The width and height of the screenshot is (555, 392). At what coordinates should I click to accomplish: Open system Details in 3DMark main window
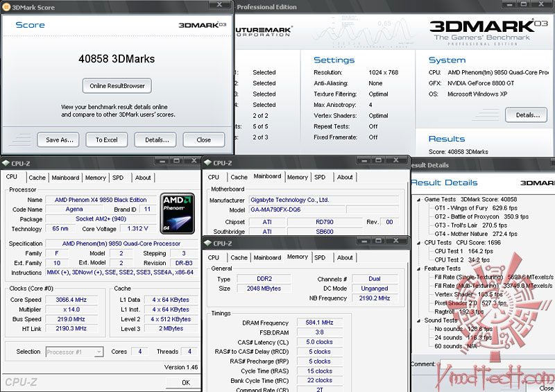pyautogui.click(x=527, y=115)
